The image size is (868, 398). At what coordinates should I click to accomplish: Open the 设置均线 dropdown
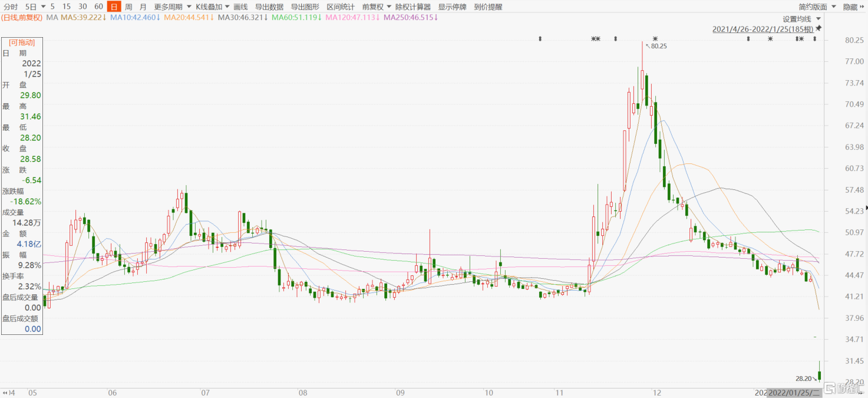pos(801,19)
